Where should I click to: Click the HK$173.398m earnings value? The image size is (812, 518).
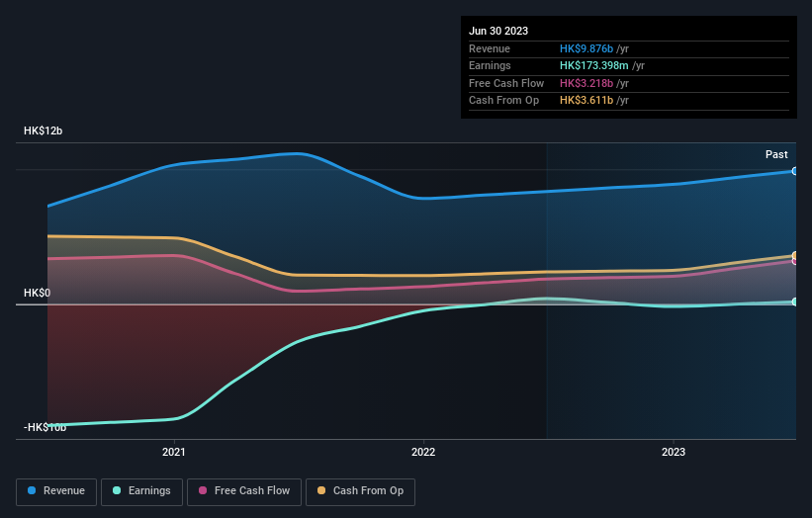(x=594, y=65)
